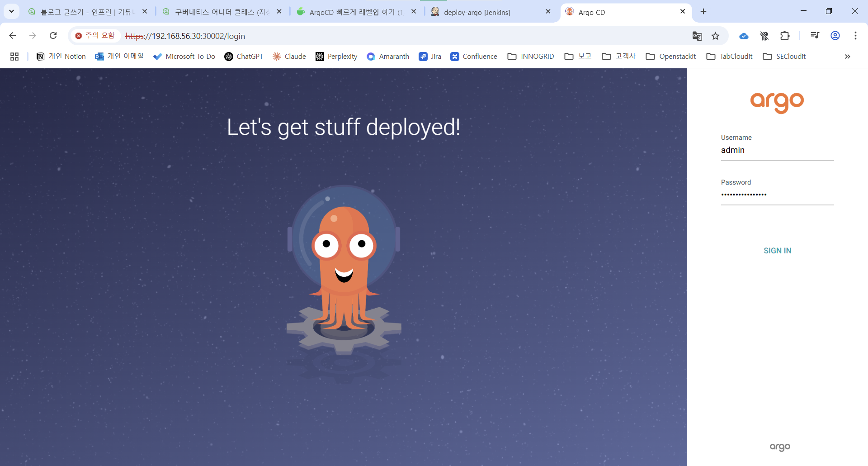
Task: Click the 주의 요함 security warning chip
Action: click(95, 36)
